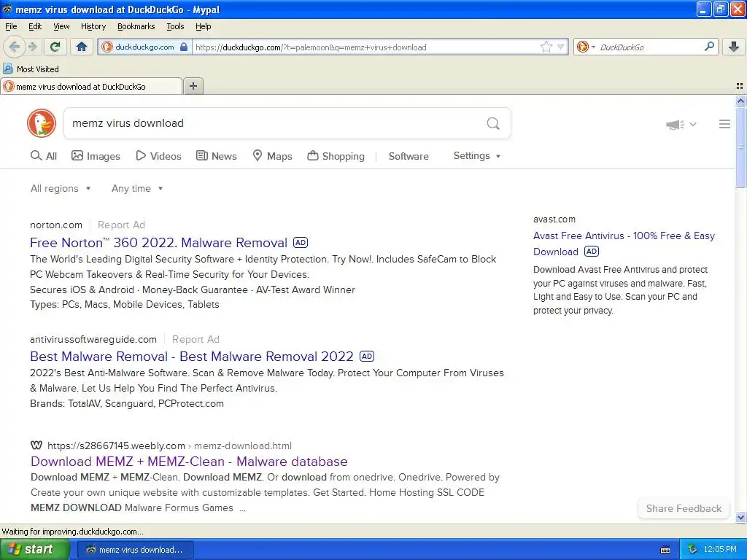
Task: Switch to the Shopping search tab
Action: pos(336,156)
